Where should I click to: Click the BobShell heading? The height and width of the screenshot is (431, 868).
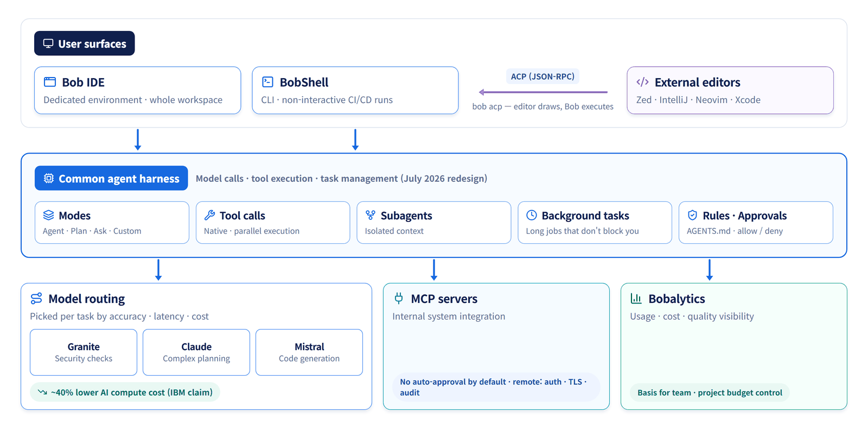304,83
